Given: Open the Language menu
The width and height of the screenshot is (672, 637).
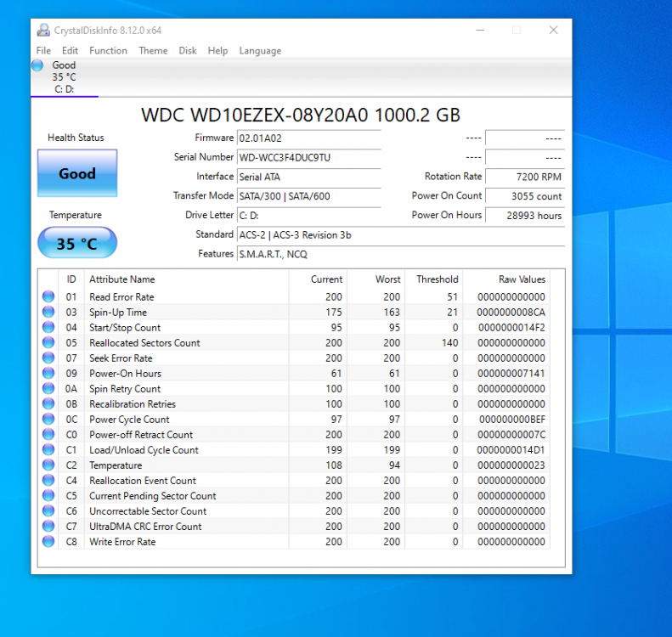Looking at the screenshot, I should click(260, 51).
